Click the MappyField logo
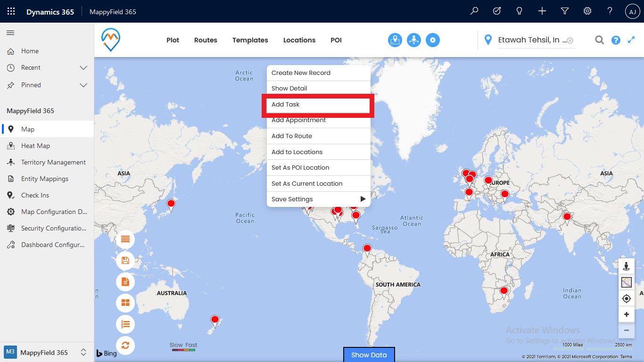The width and height of the screenshot is (644, 362). pos(111,40)
